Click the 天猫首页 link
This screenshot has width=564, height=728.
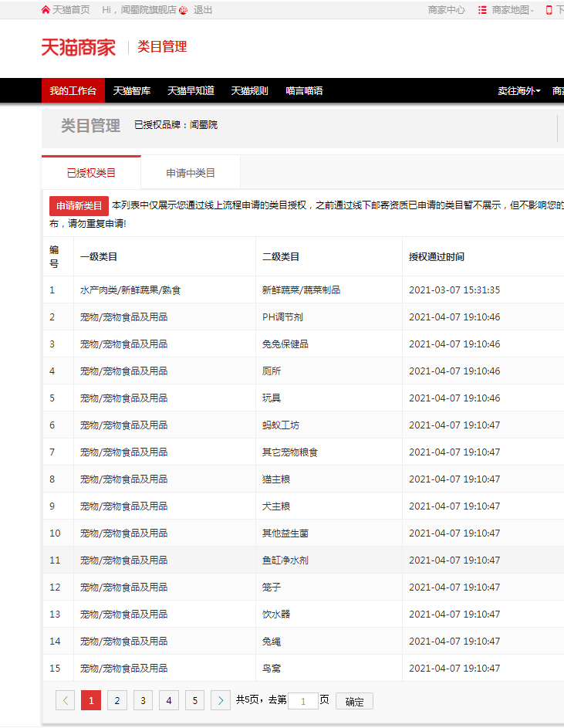point(70,10)
